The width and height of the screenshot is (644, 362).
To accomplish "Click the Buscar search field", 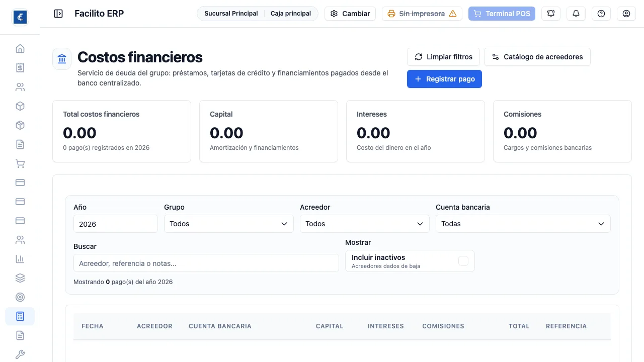I will [x=206, y=263].
